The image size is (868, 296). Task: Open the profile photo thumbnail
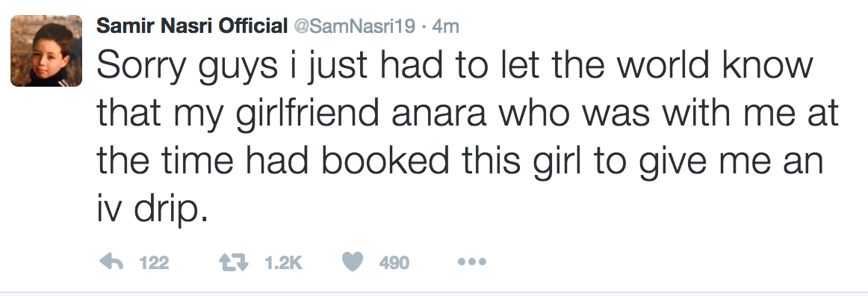(x=46, y=51)
